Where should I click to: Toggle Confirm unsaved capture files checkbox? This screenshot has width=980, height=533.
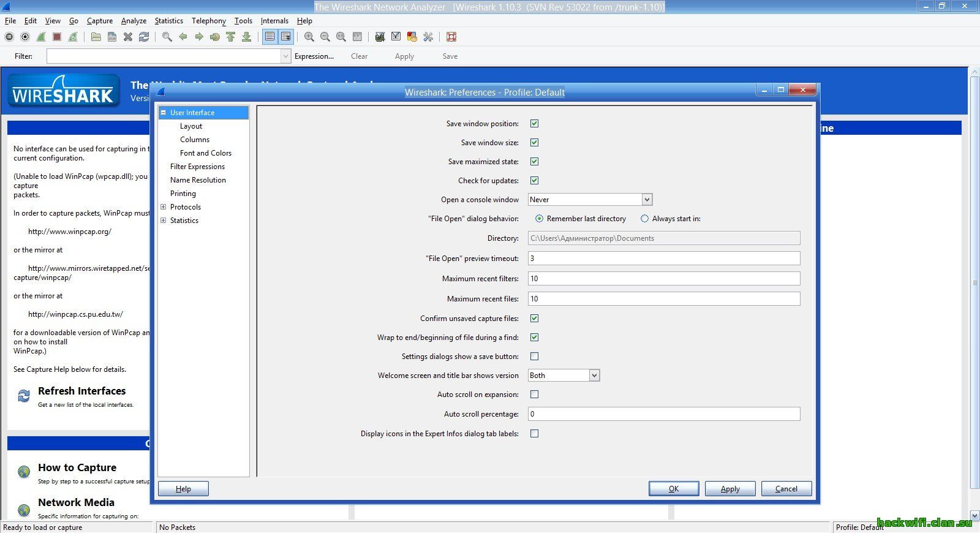pos(534,319)
